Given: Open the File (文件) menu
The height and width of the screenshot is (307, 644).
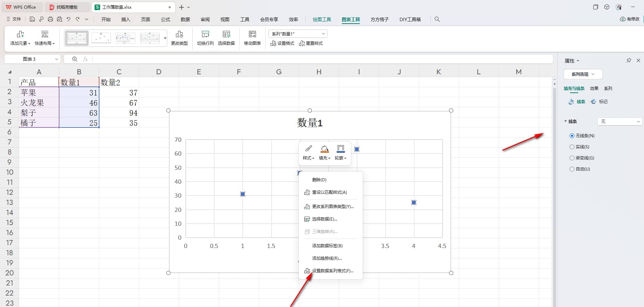Looking at the screenshot, I should 14,19.
